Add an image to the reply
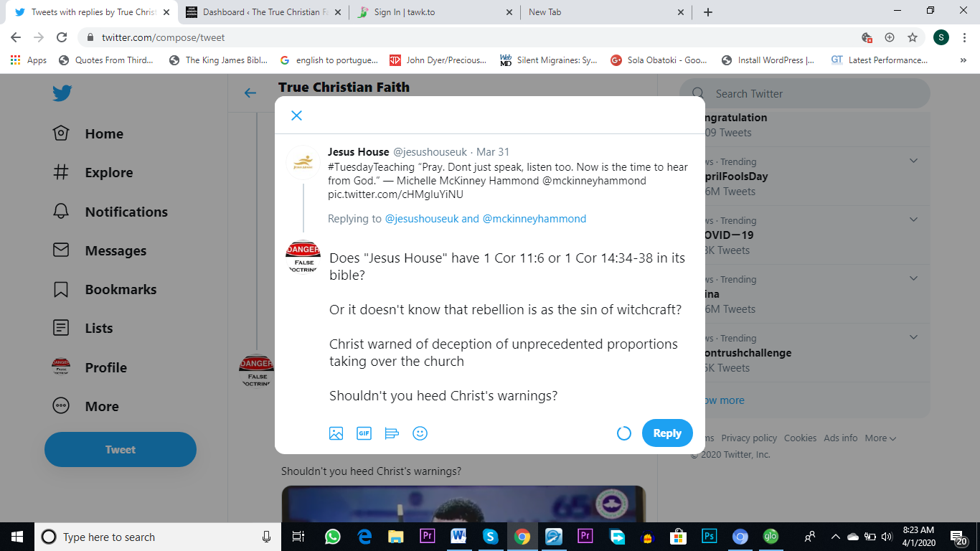The width and height of the screenshot is (980, 551). [x=336, y=433]
